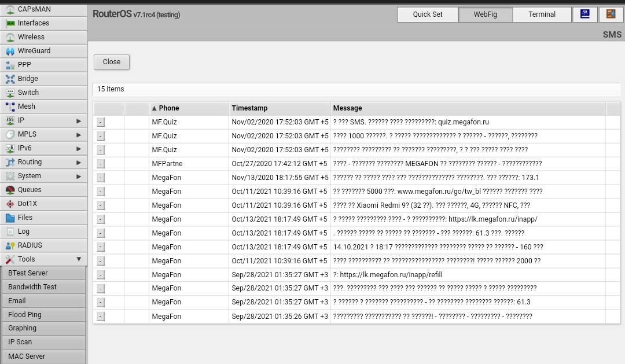The height and width of the screenshot is (364, 625).
Task: Collapse the Tools submenu arrow
Action: pos(79,259)
